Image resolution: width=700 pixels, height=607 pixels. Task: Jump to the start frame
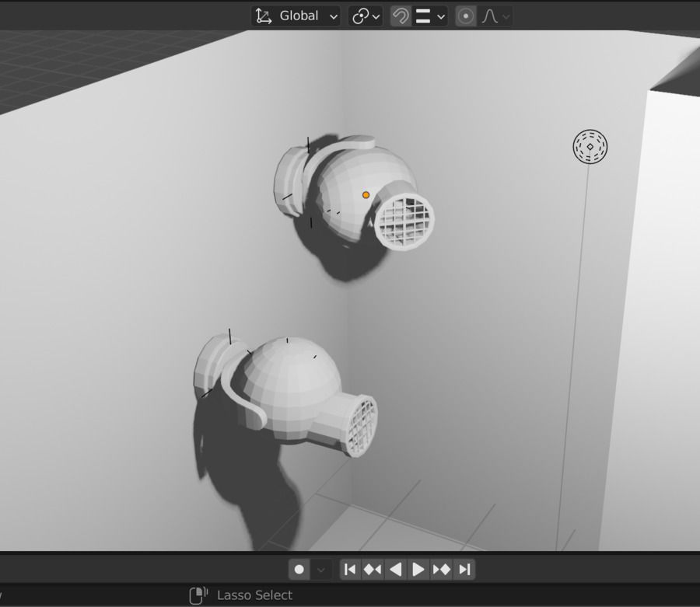[351, 570]
